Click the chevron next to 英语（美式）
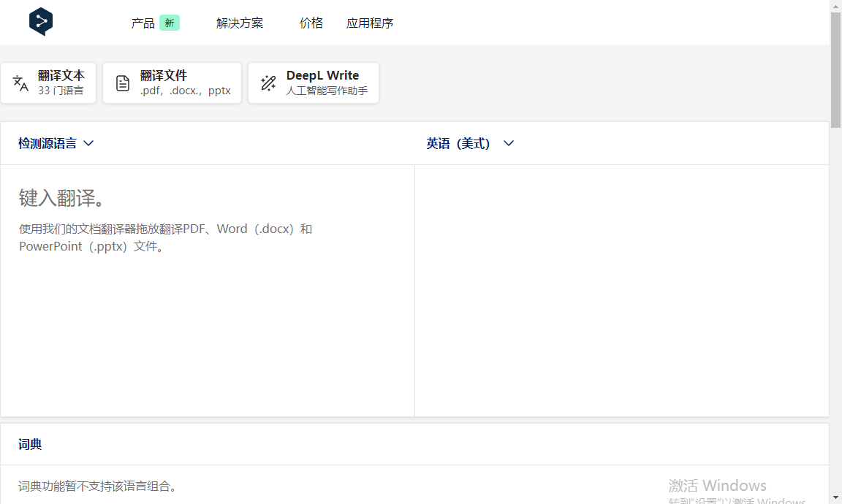Image resolution: width=842 pixels, height=504 pixels. 509,143
